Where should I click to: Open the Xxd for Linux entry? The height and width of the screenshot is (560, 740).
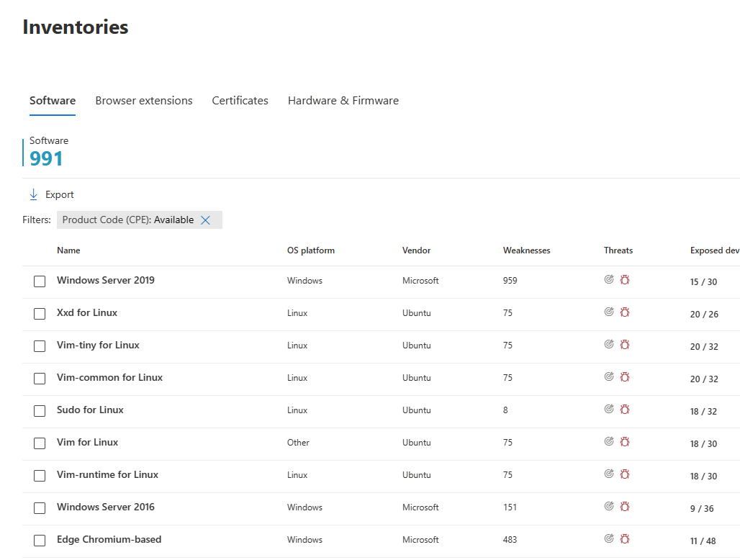[87, 313]
